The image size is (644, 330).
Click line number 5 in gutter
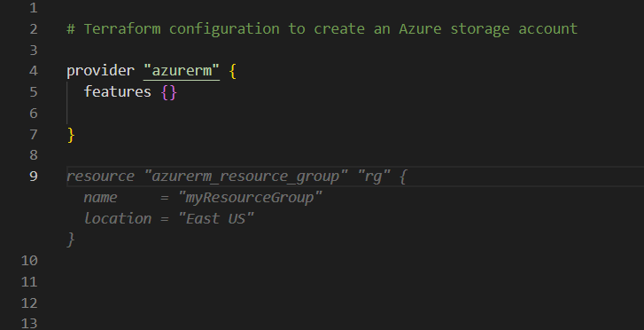(x=34, y=92)
